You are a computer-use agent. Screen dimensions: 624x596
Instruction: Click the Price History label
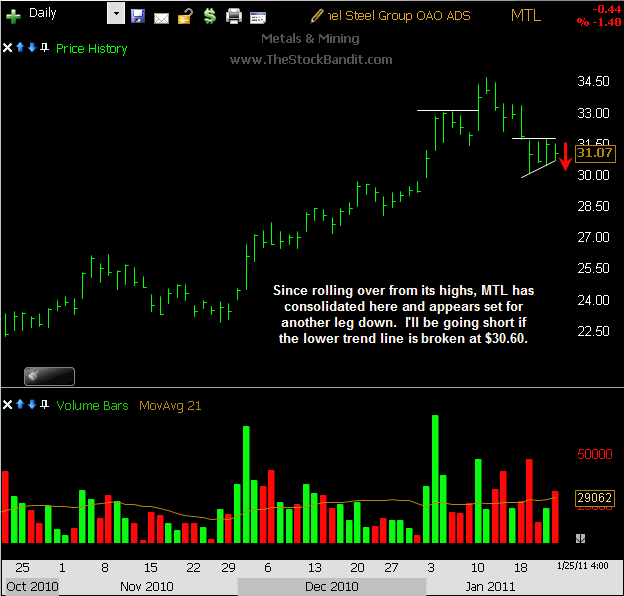(x=92, y=49)
